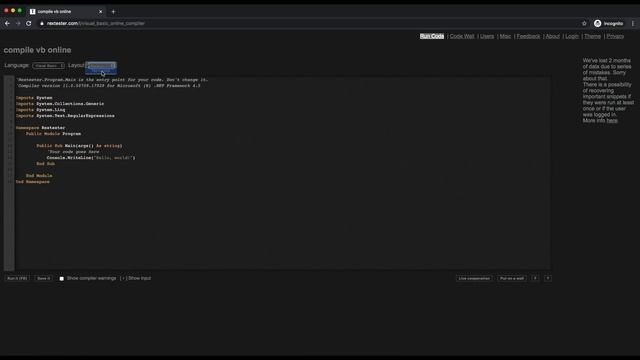Open the Layout dropdown
Viewport: 640px width, 360px height.
(101, 66)
